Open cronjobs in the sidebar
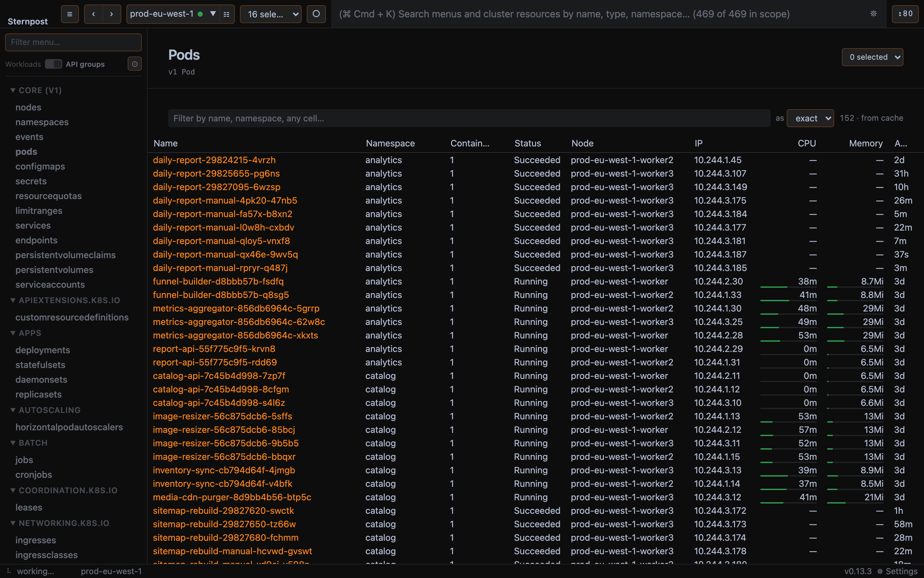This screenshot has height=578, width=924. [34, 474]
